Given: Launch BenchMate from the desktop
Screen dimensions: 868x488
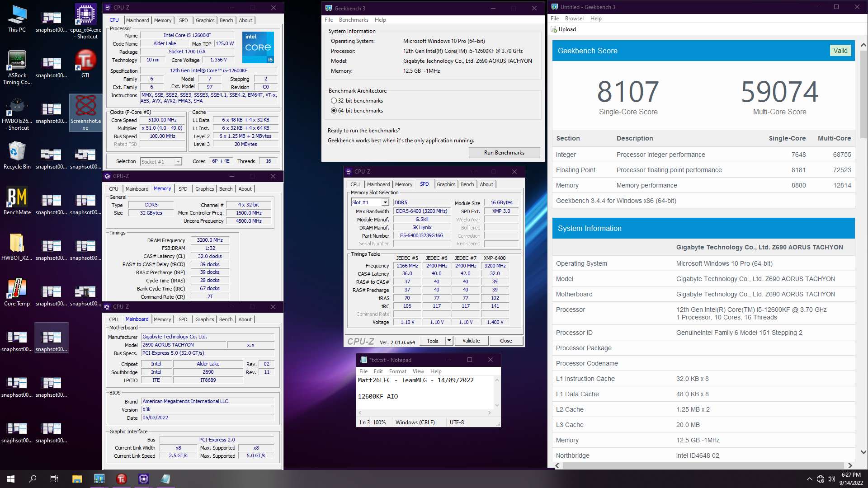Looking at the screenshot, I should point(17,201).
